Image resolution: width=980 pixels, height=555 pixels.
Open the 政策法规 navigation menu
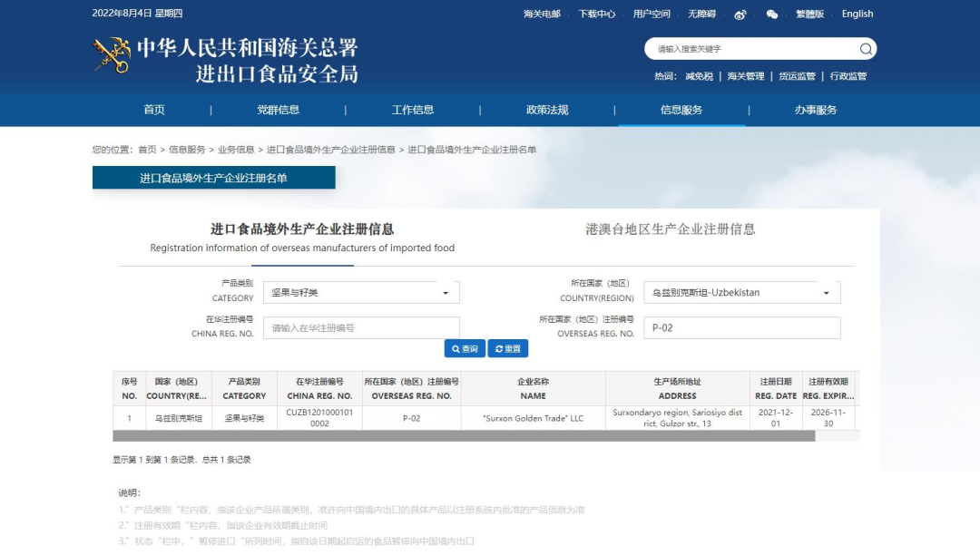click(x=547, y=110)
